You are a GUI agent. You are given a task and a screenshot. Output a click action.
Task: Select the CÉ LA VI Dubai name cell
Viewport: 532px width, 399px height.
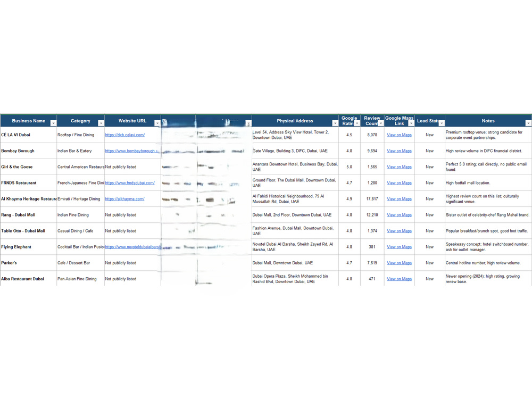pyautogui.click(x=29, y=135)
